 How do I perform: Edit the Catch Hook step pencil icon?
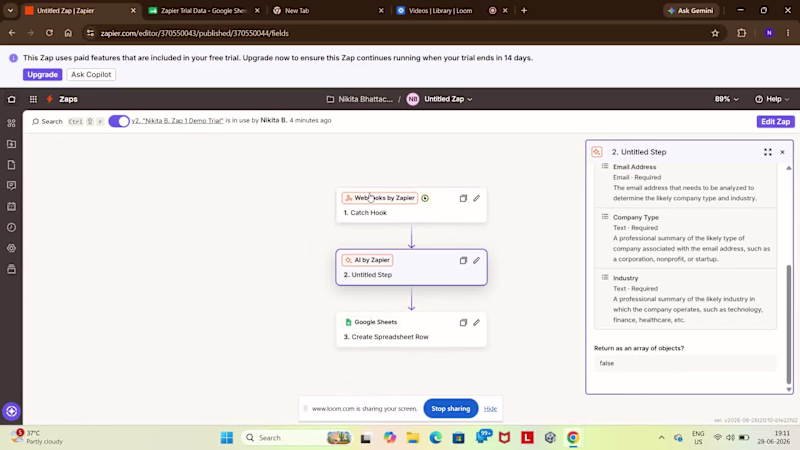point(477,198)
